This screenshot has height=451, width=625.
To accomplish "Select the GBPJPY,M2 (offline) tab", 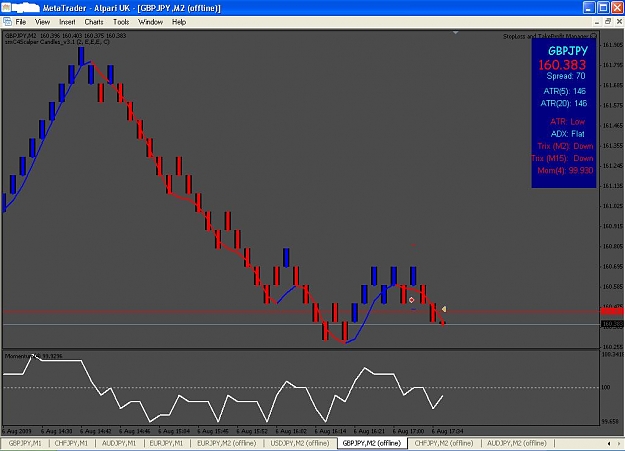I will (371, 443).
